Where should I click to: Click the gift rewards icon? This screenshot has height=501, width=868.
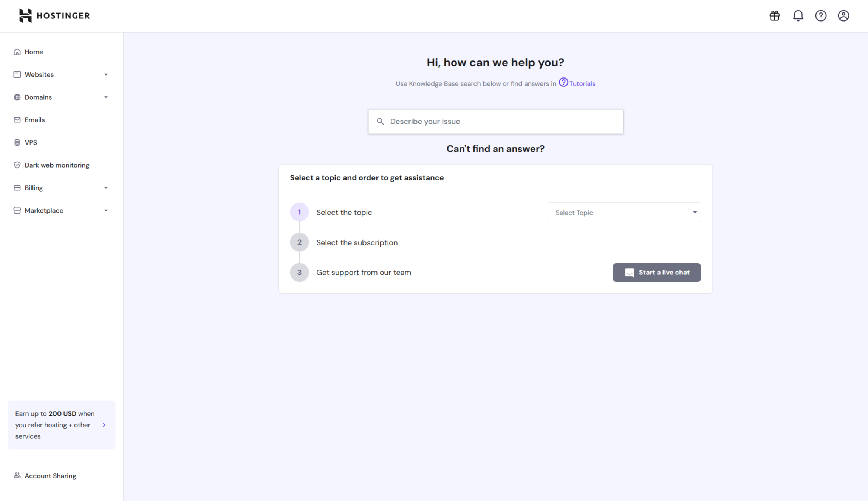point(775,16)
